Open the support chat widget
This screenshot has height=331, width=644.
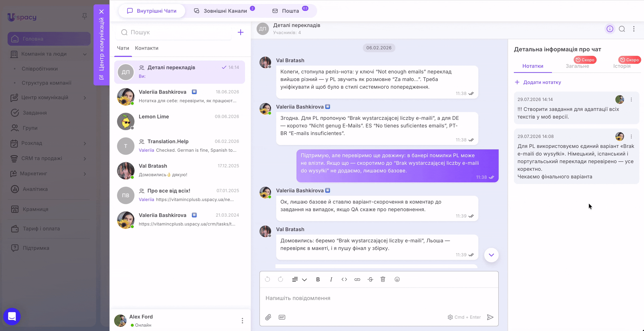tap(12, 316)
